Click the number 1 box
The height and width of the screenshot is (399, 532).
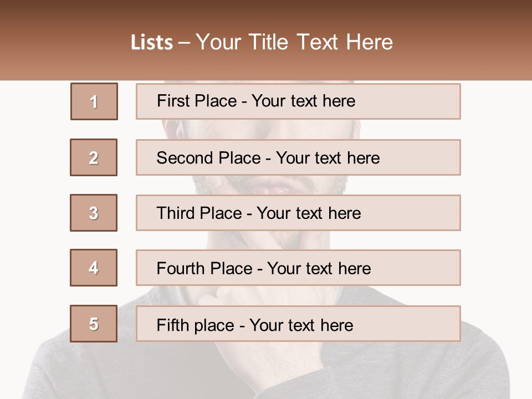94,101
